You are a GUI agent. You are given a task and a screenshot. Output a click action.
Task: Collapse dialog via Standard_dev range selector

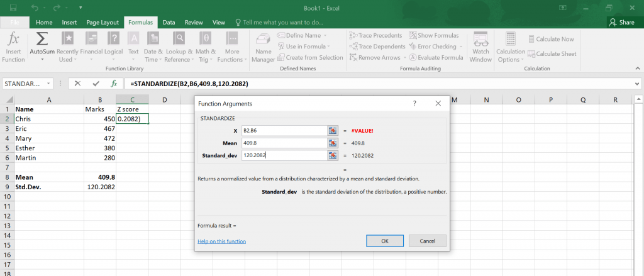(333, 155)
